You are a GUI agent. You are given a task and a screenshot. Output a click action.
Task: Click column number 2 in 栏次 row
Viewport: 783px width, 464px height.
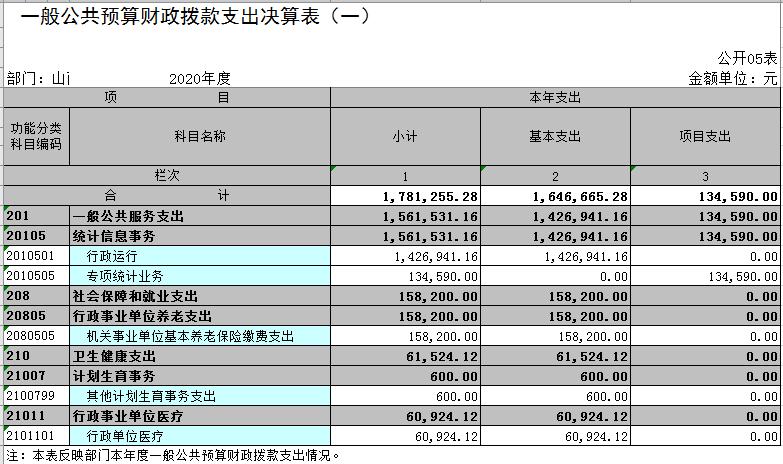tap(555, 176)
